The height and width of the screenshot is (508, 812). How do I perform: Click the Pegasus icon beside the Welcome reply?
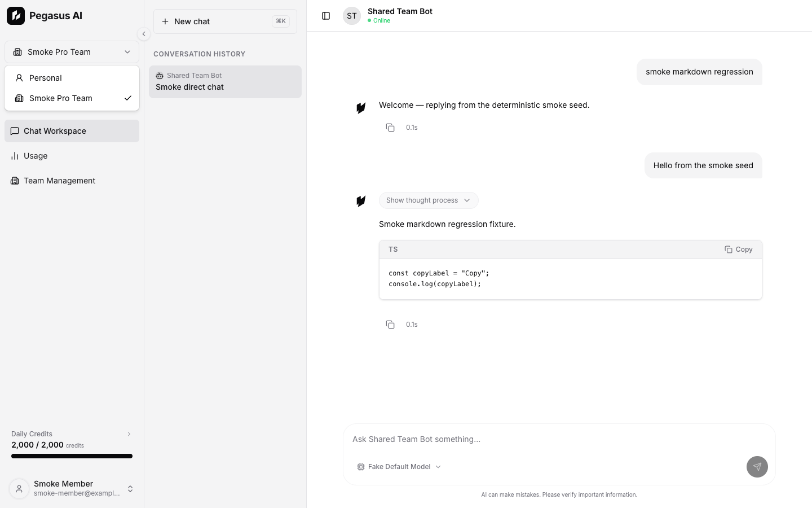(x=361, y=108)
